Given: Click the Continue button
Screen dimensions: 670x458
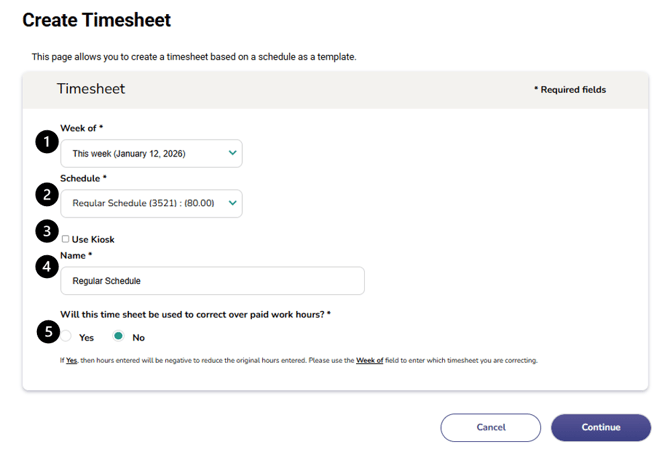Looking at the screenshot, I should (x=600, y=427).
